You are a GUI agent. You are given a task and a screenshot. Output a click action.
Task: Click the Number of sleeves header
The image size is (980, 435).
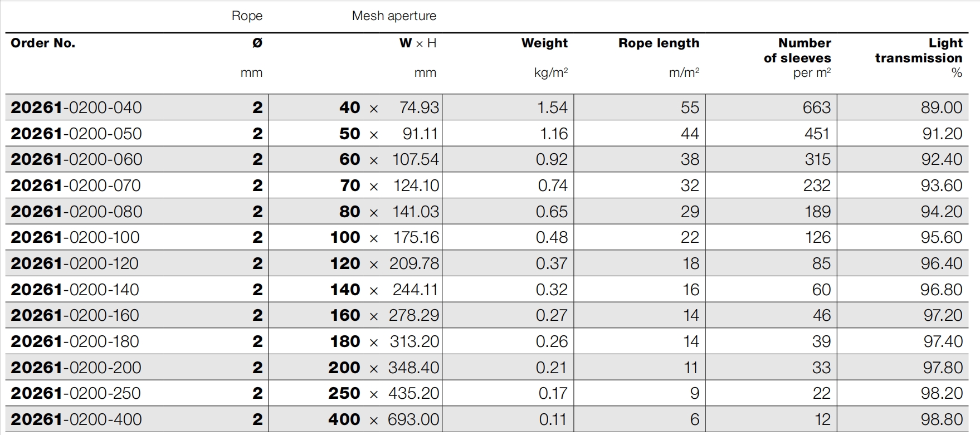pyautogui.click(x=797, y=51)
